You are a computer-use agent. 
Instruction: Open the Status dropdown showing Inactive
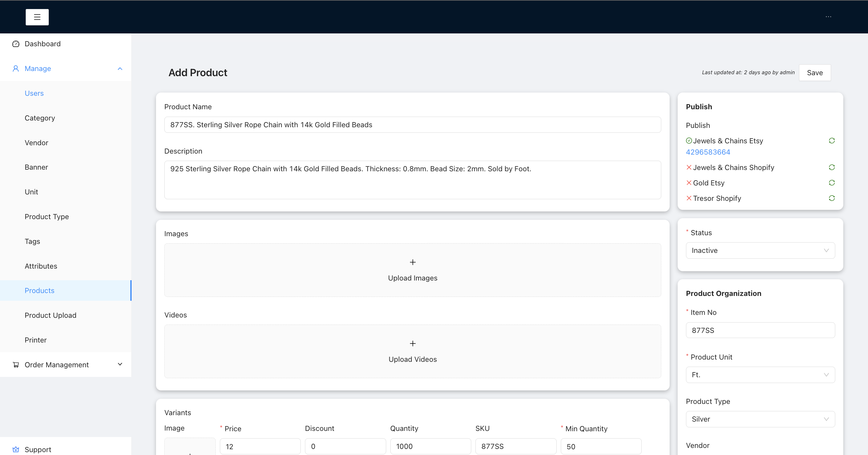760,250
